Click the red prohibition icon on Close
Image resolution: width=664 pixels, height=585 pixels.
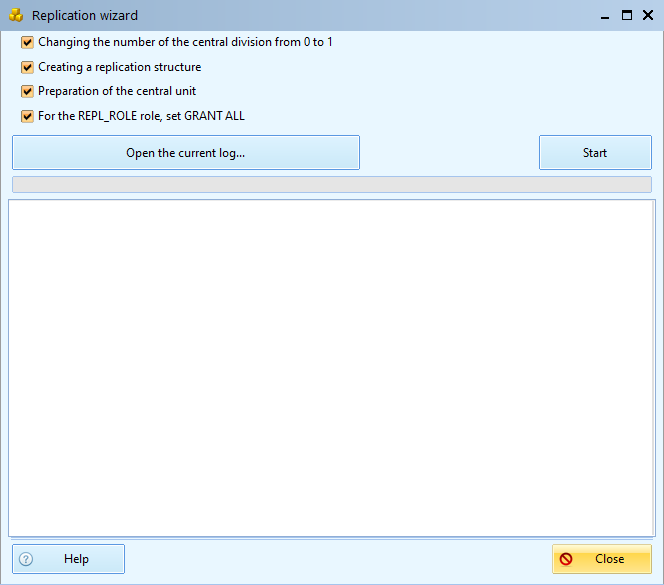tap(566, 559)
